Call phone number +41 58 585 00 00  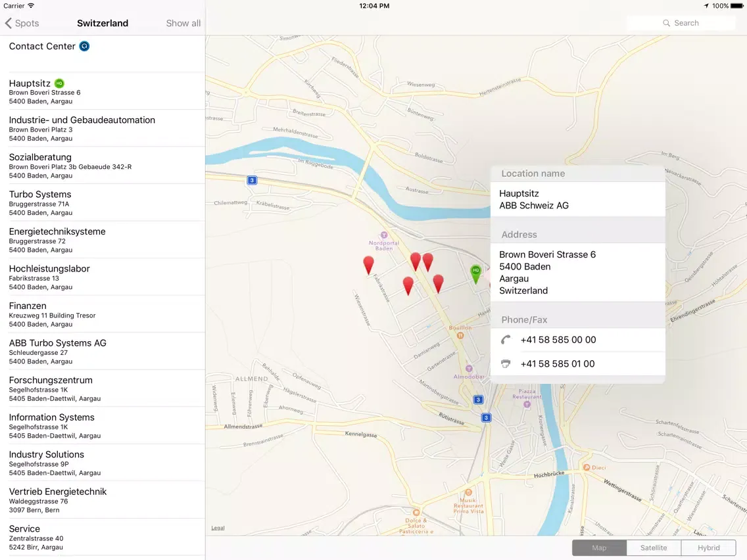(558, 340)
